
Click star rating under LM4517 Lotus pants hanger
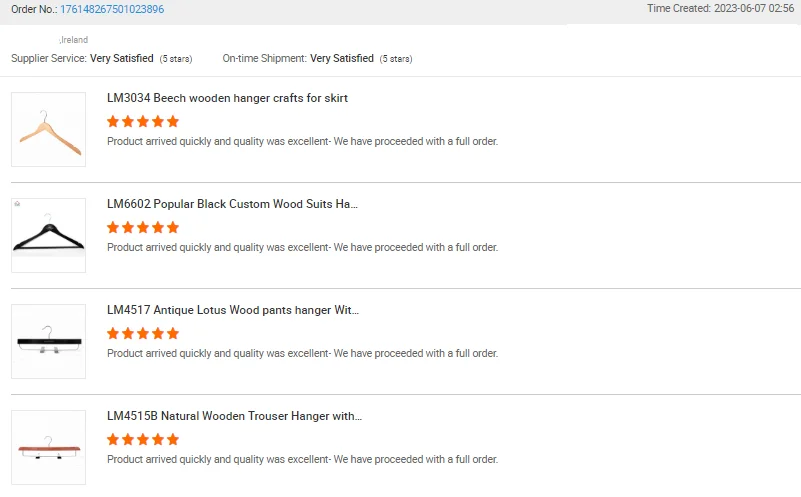[143, 334]
